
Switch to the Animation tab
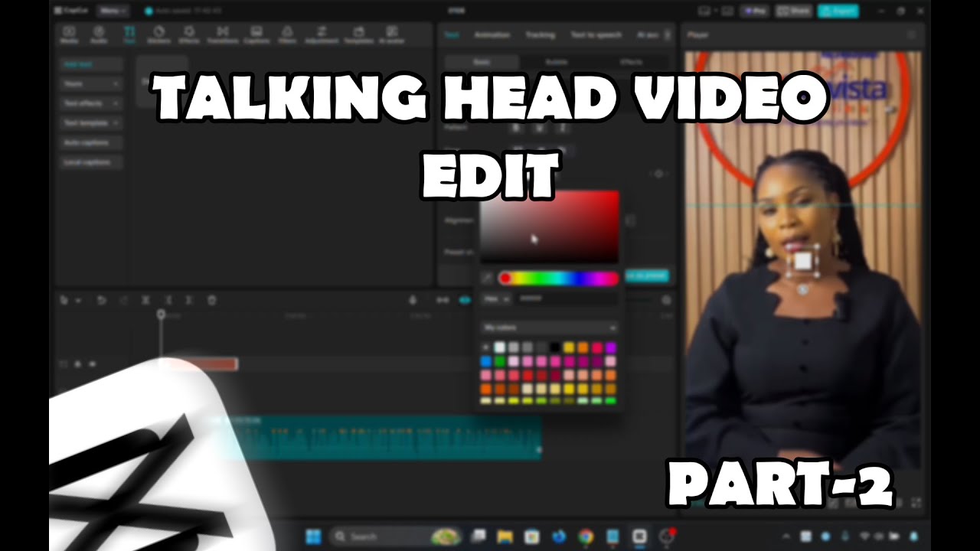click(x=492, y=34)
